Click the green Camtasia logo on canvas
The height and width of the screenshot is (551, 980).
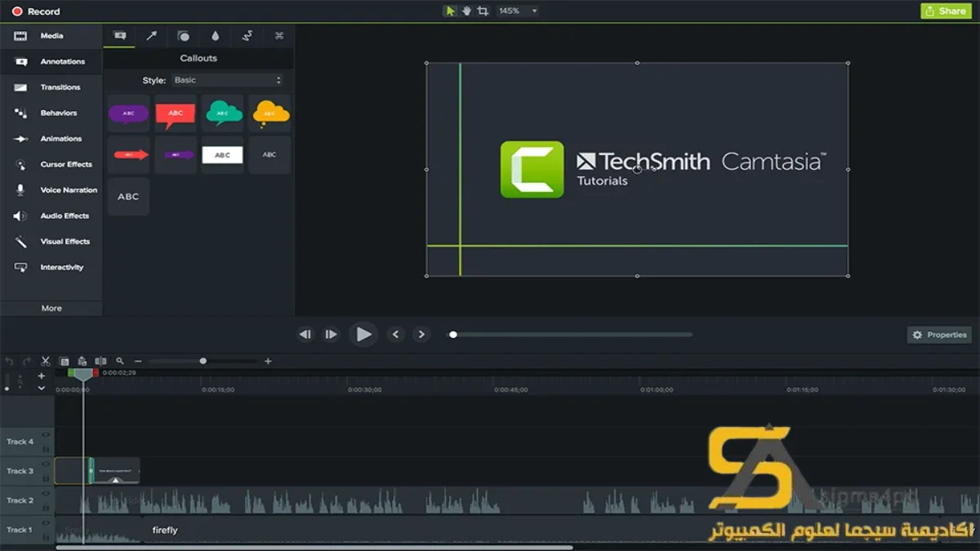click(532, 169)
